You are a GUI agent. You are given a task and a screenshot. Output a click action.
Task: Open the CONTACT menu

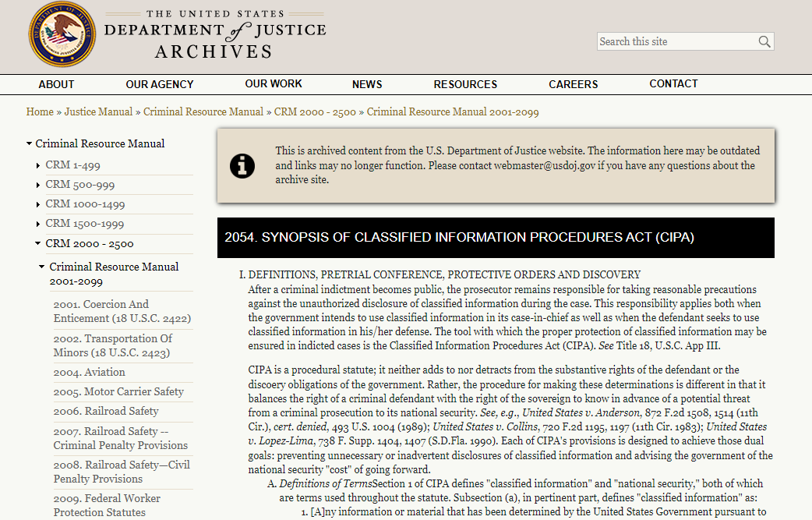[674, 84]
